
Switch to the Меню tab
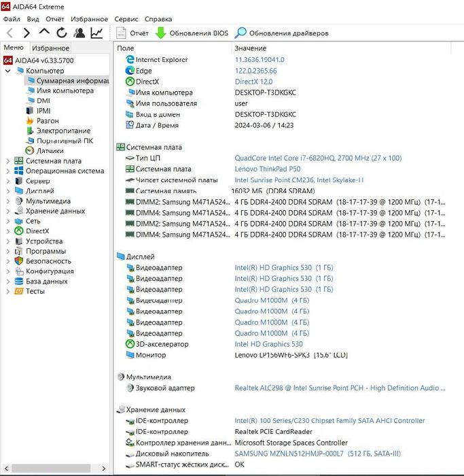pyautogui.click(x=14, y=48)
